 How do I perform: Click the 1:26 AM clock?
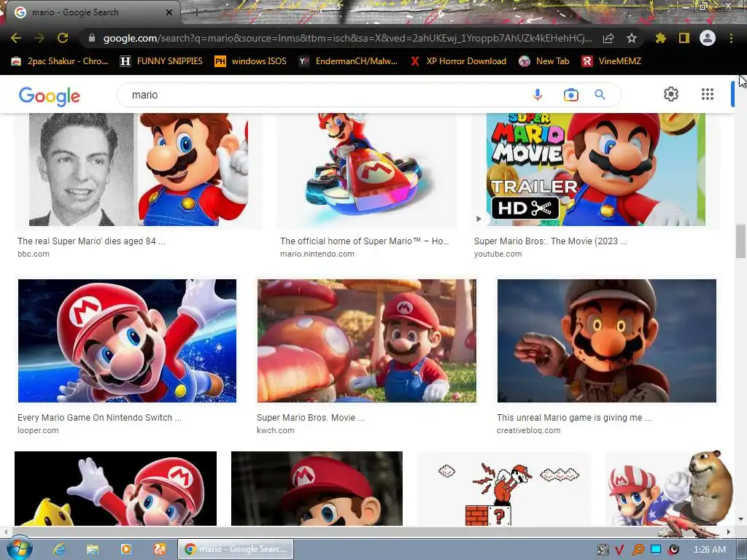(x=709, y=550)
